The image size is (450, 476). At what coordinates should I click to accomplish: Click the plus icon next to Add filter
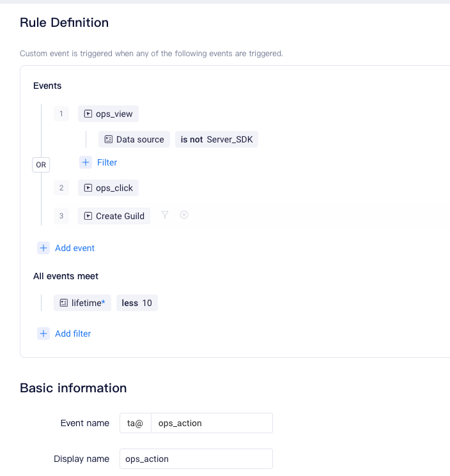pos(43,334)
